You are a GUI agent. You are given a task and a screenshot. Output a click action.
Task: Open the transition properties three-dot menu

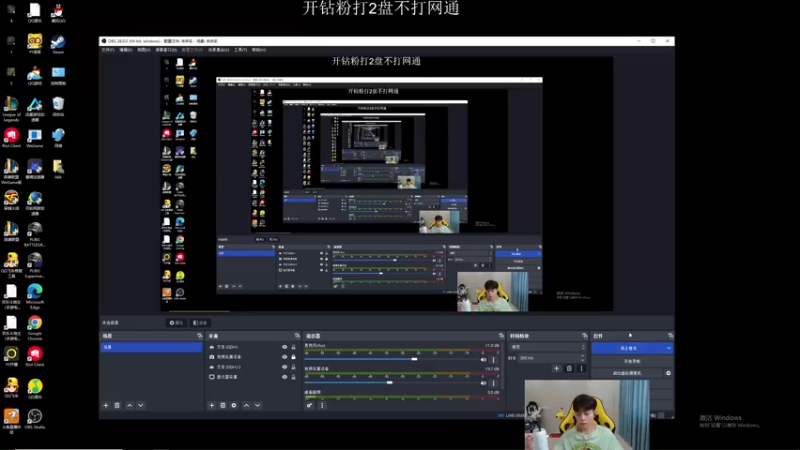(581, 368)
